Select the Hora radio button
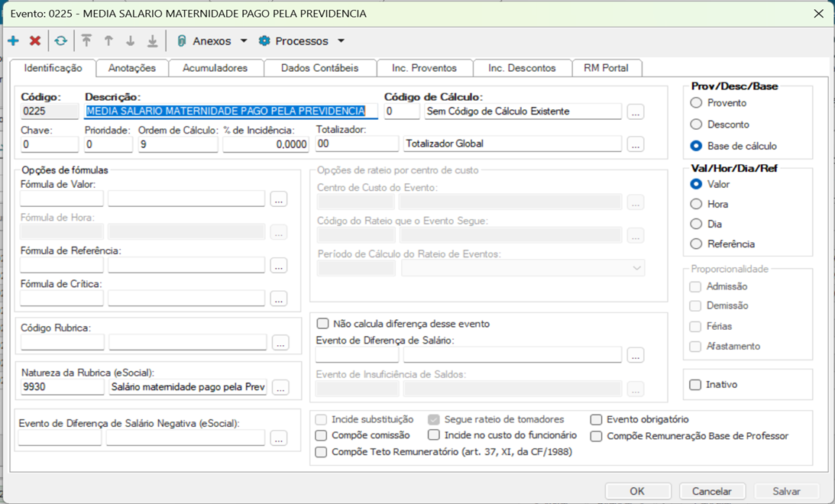835x504 pixels. 696,204
